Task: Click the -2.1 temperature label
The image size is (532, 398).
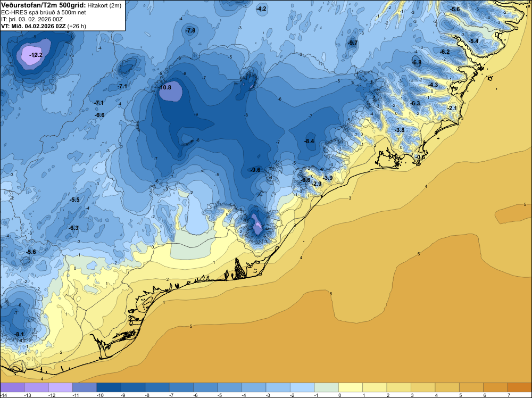Action: click(452, 108)
